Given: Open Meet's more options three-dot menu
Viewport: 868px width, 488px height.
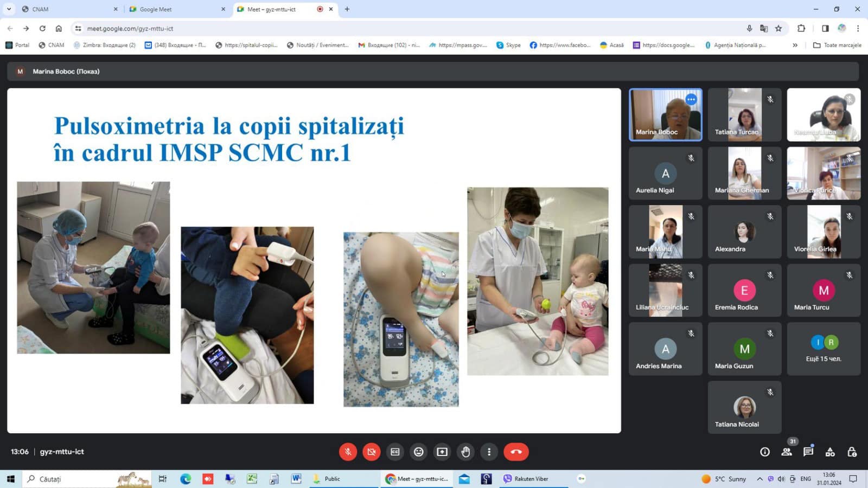Looking at the screenshot, I should pos(489,452).
